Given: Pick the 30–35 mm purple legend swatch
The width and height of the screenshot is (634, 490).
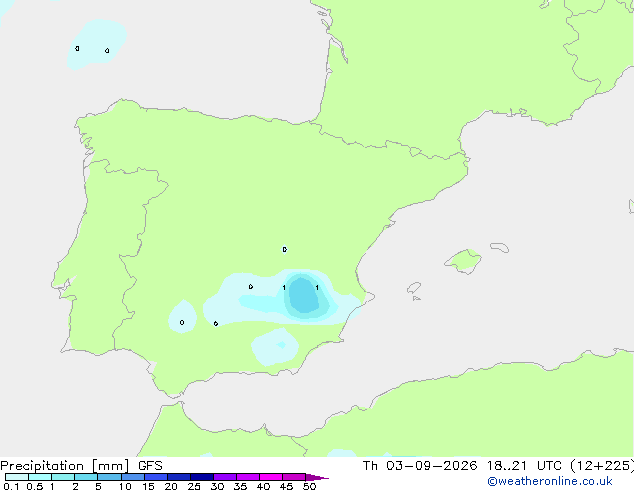Looking at the screenshot, I should tap(225, 477).
